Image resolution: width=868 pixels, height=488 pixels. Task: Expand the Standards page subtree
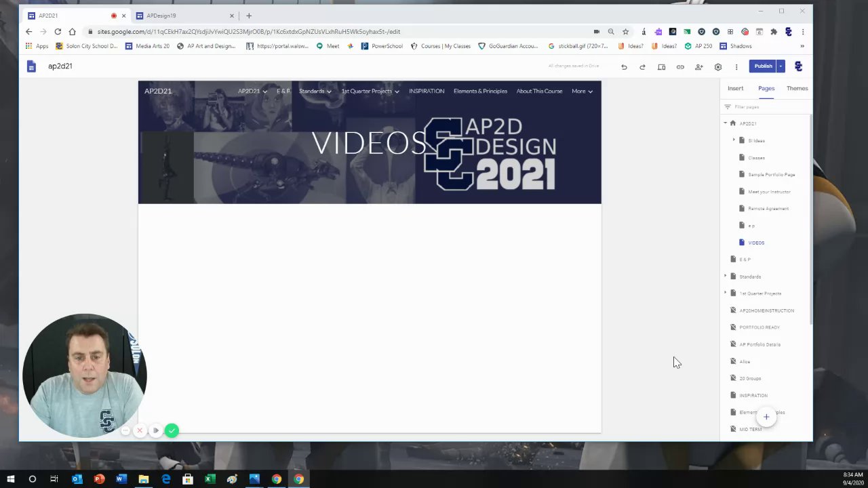tap(725, 277)
